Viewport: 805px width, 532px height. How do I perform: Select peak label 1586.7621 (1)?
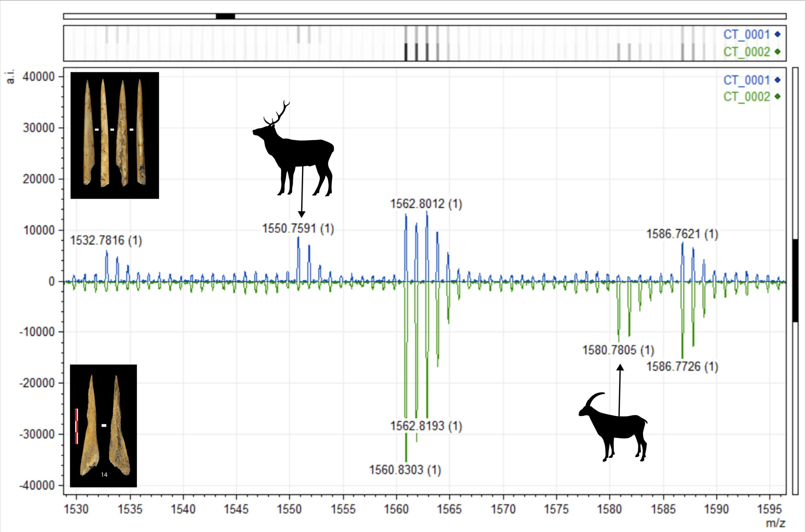(682, 234)
